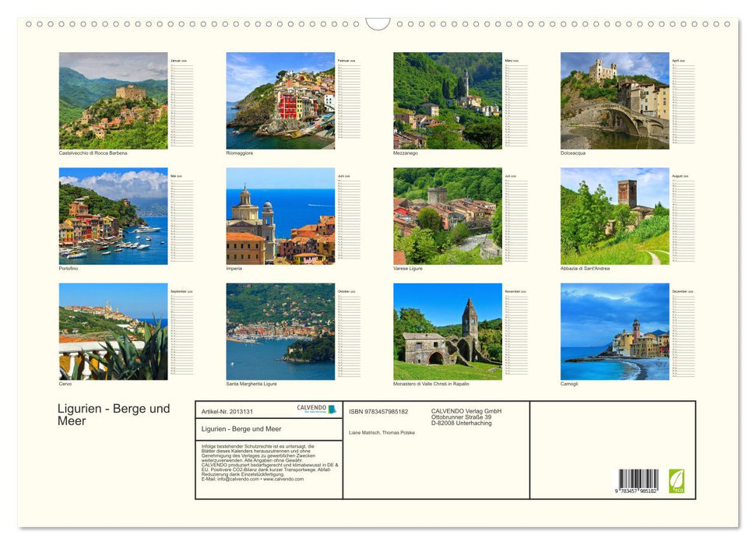Select the caption label Dolceacqua
Image resolution: width=756 pixels, height=545 pixels.
coord(573,153)
